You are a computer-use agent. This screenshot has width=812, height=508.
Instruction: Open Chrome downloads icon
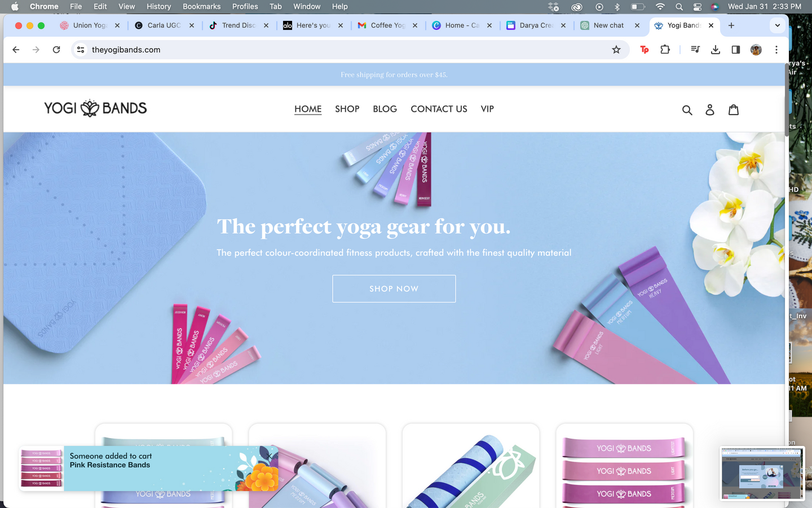click(x=716, y=50)
